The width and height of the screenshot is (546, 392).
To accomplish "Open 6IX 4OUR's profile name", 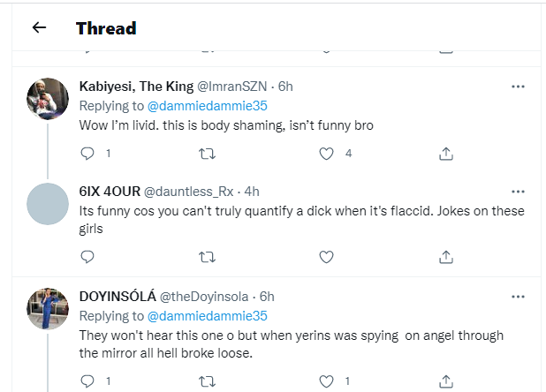I will click(109, 191).
